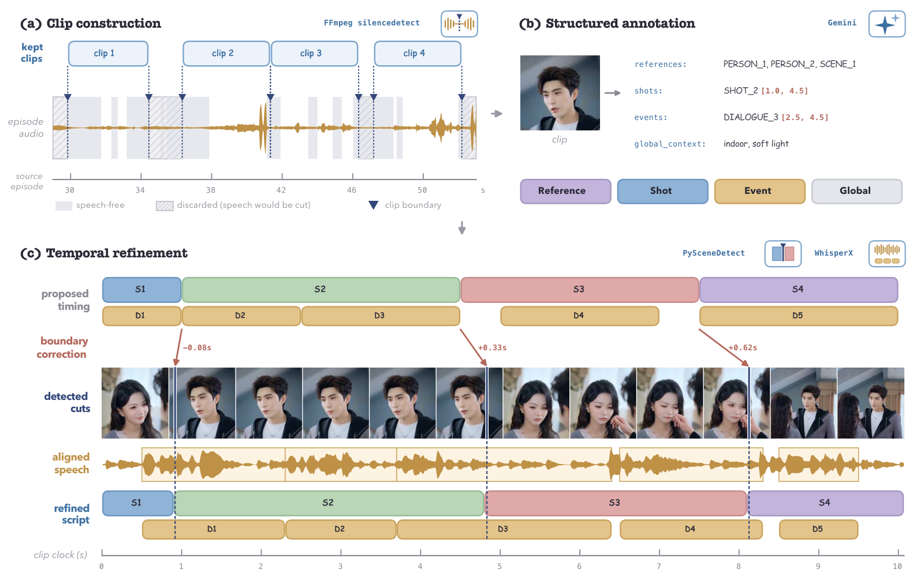Click S1 block in proposed timing row

141,290
